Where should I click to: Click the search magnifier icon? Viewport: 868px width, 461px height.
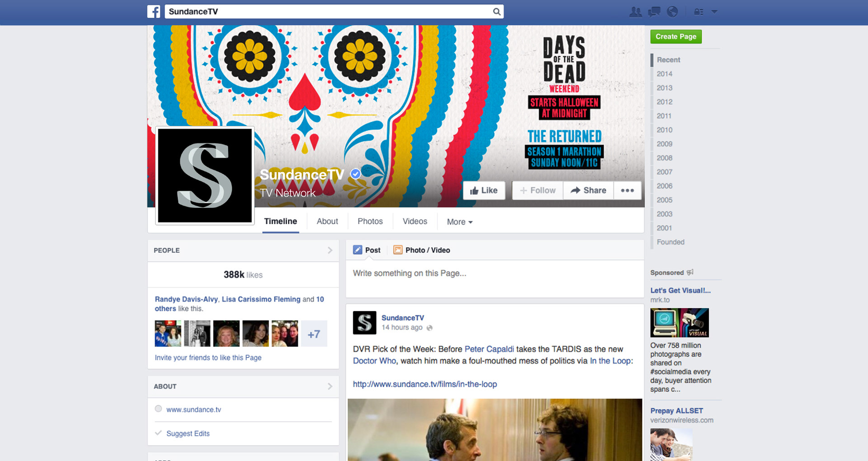pos(496,12)
